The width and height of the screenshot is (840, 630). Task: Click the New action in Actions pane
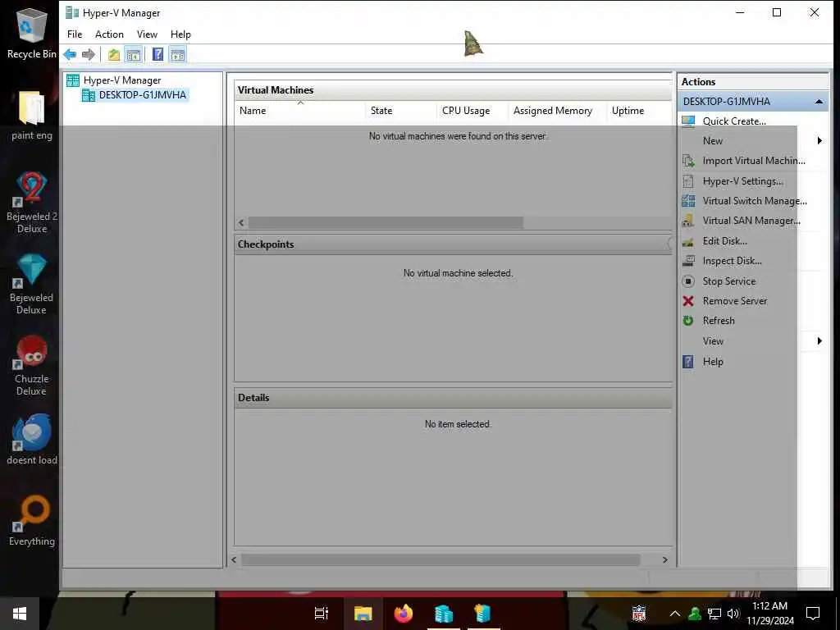(713, 141)
